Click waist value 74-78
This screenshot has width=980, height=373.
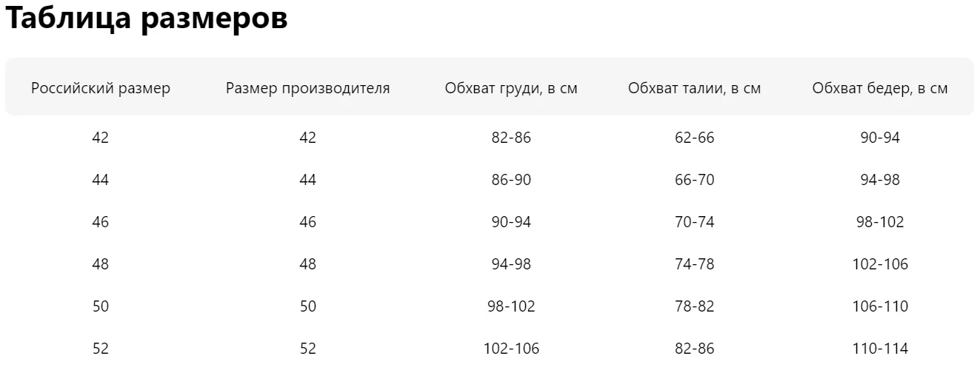click(x=695, y=264)
